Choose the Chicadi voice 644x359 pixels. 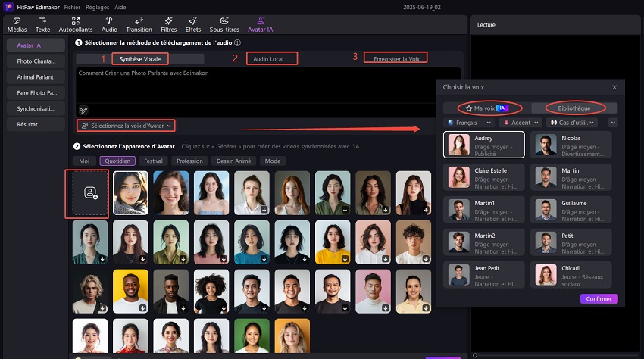[571, 274]
